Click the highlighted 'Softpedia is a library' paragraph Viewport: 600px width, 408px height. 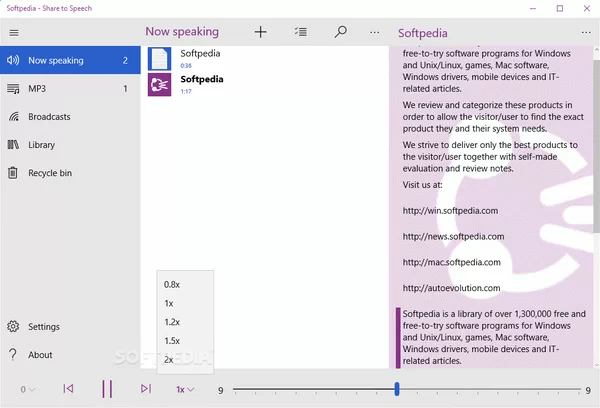pyautogui.click(x=494, y=337)
